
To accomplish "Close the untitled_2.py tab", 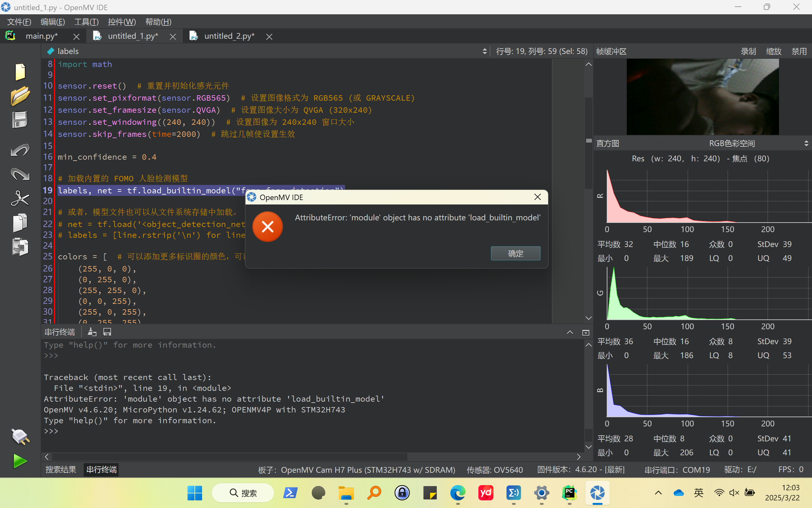I will [x=269, y=37].
